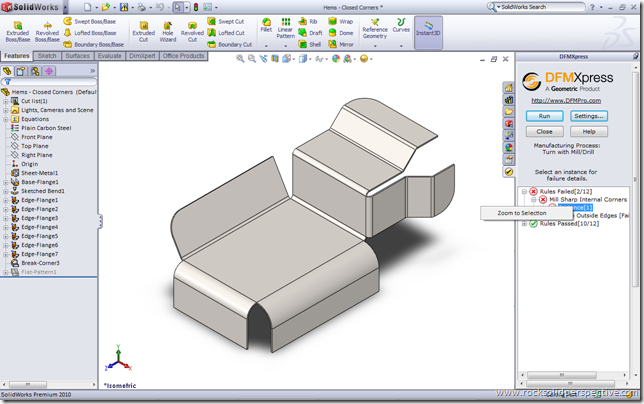The height and width of the screenshot is (404, 644).
Task: Expand the Cut list(1) node
Action: [x=5, y=101]
